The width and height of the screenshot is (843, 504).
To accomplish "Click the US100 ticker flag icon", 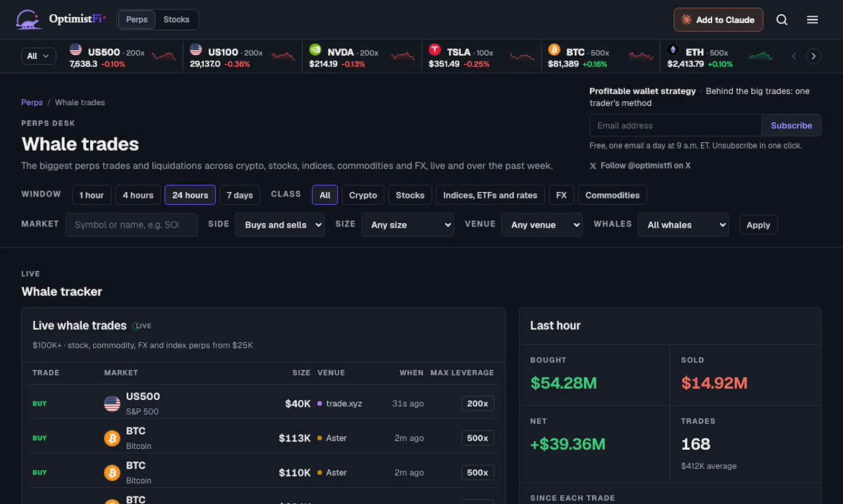I will (x=196, y=50).
